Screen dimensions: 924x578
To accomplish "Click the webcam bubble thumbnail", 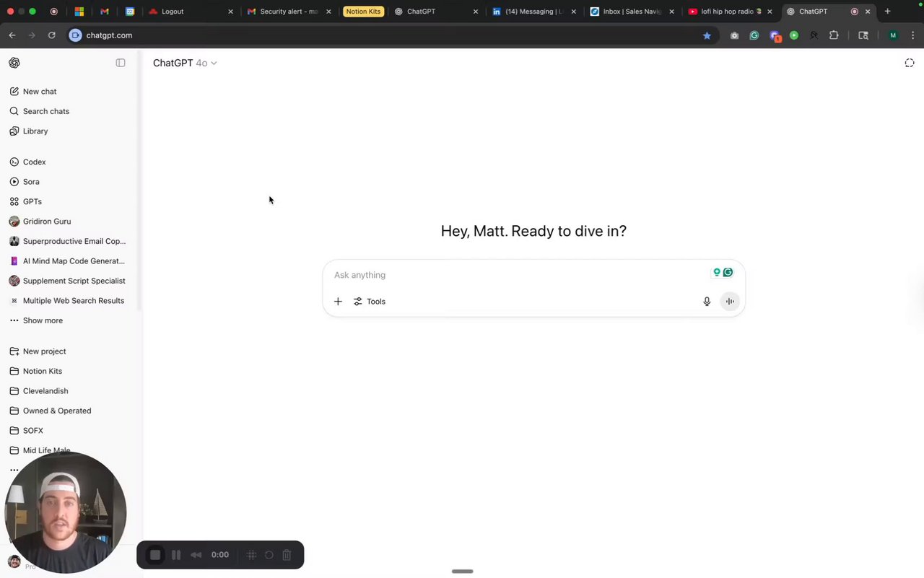I will [x=66, y=512].
